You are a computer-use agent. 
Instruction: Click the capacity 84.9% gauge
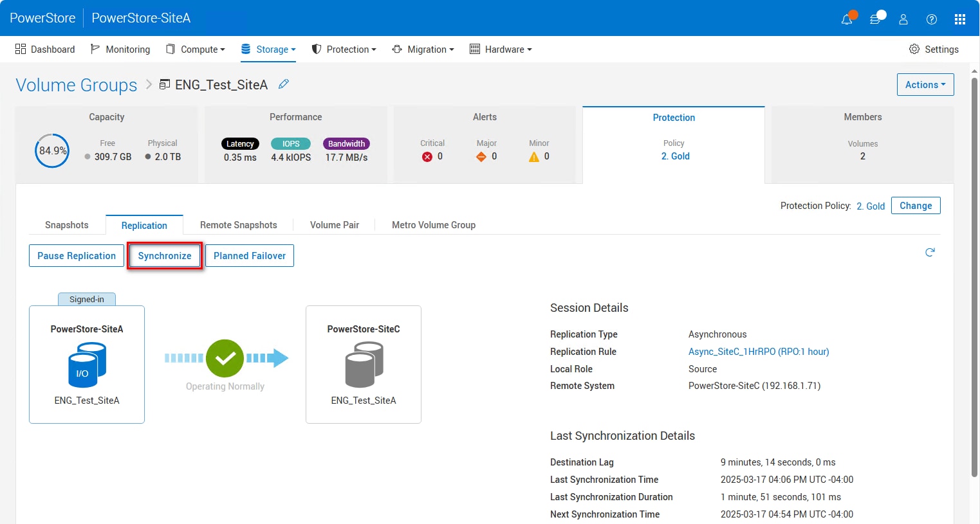click(52, 150)
